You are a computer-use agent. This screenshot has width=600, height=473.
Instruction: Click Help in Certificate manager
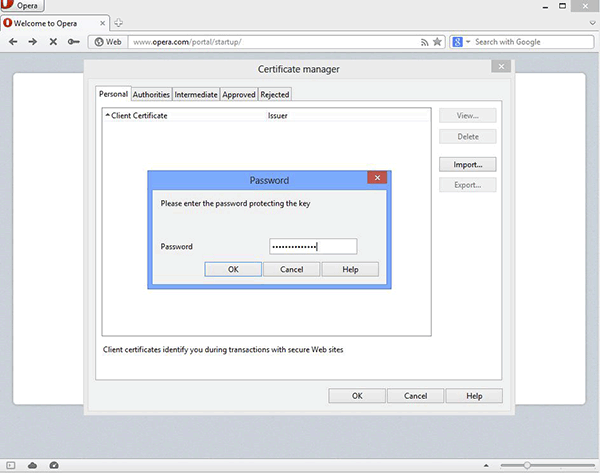[x=474, y=396]
